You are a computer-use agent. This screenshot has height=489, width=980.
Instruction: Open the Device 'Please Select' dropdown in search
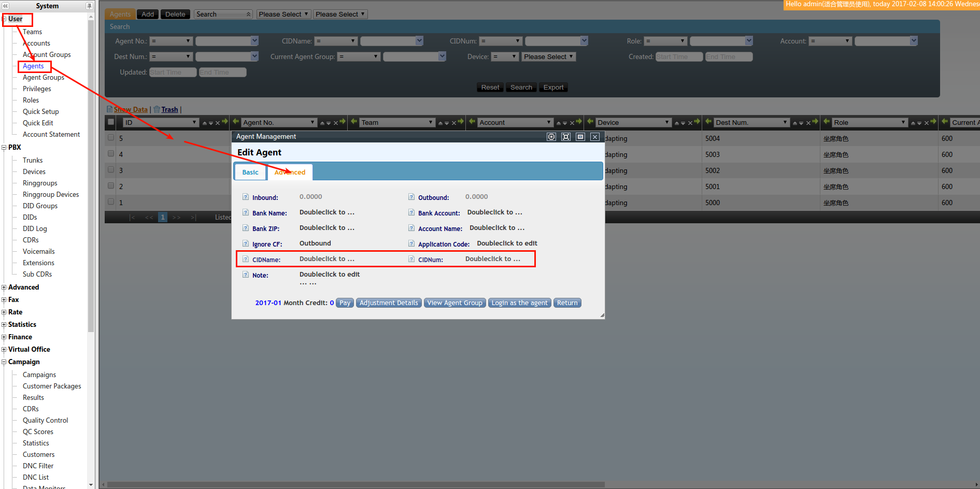(548, 57)
